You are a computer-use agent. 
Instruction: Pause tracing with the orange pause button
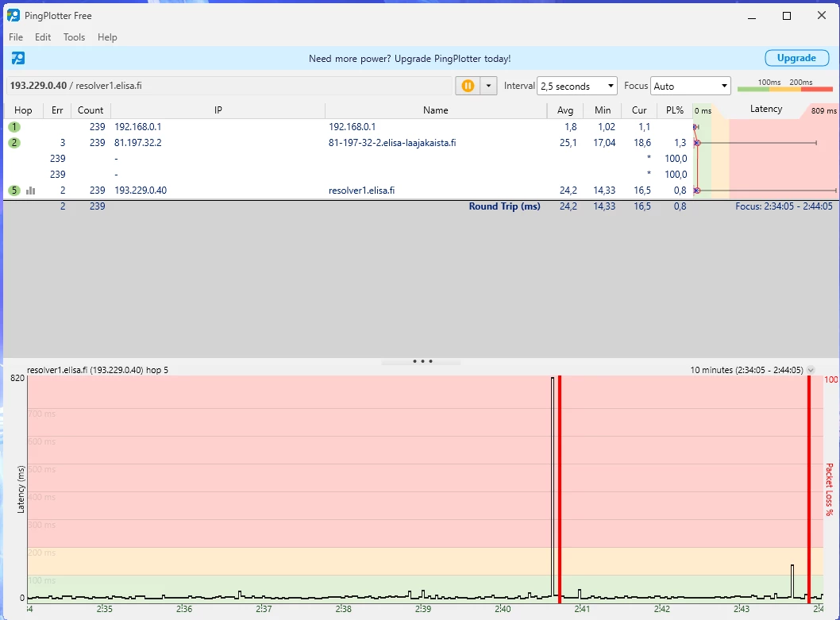[468, 86]
